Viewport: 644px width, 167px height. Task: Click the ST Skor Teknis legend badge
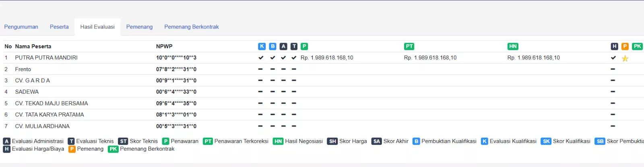coord(123,141)
